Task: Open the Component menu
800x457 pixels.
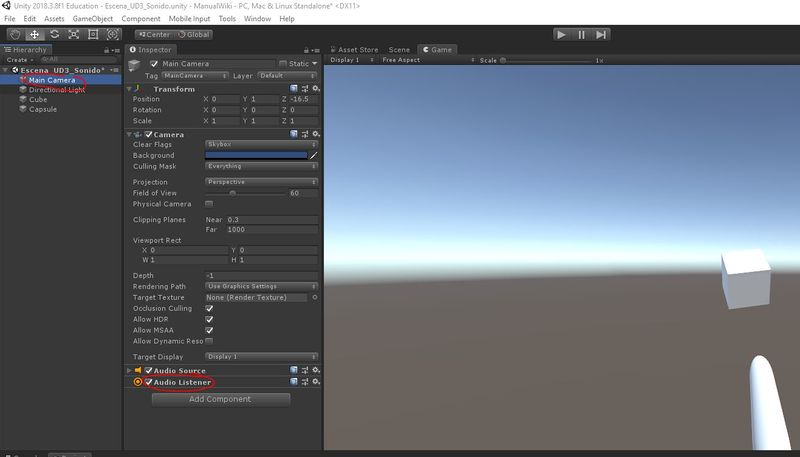Action: tap(140, 18)
